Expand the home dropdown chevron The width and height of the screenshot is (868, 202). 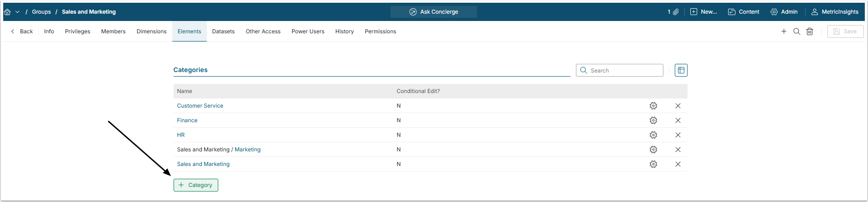coord(17,12)
